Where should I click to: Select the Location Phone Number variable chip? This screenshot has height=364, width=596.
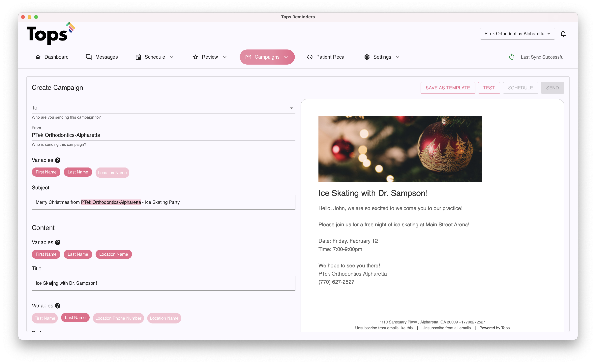[118, 318]
